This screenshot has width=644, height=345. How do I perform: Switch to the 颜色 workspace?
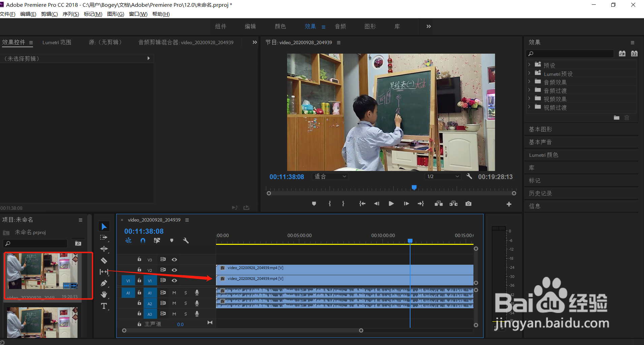click(x=280, y=26)
